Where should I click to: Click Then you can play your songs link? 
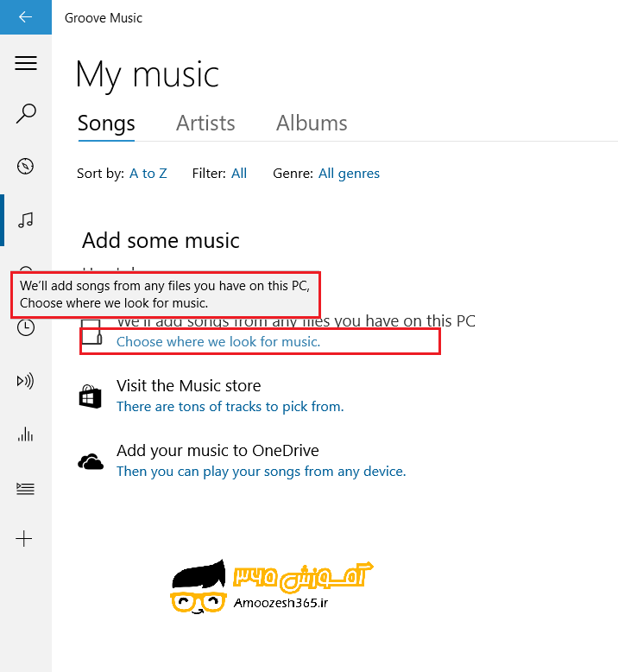coord(262,472)
